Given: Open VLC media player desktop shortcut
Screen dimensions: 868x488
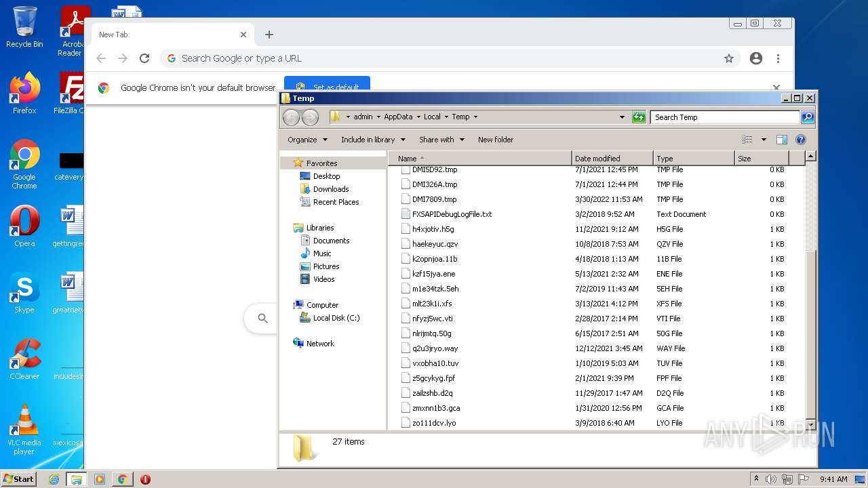Looking at the screenshot, I should [x=24, y=430].
